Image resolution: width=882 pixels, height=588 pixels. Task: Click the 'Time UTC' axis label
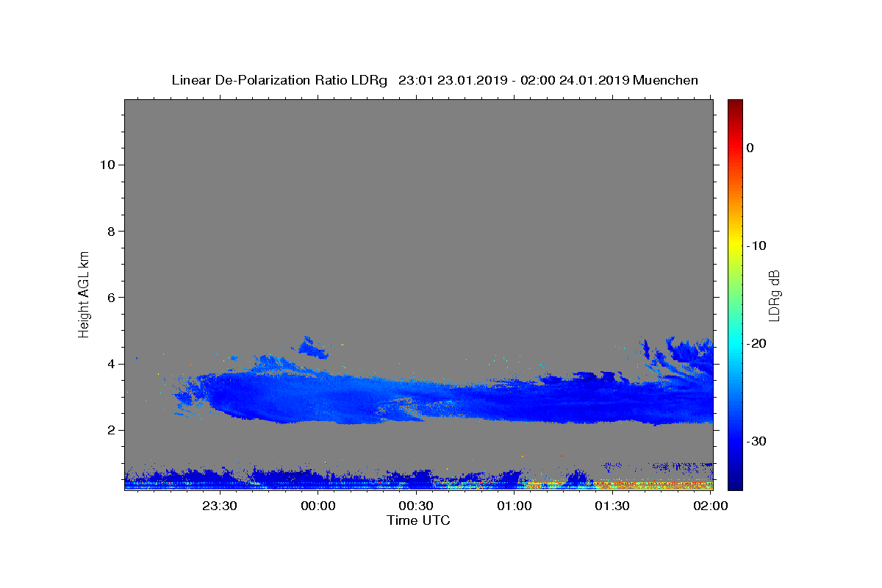[x=418, y=520]
